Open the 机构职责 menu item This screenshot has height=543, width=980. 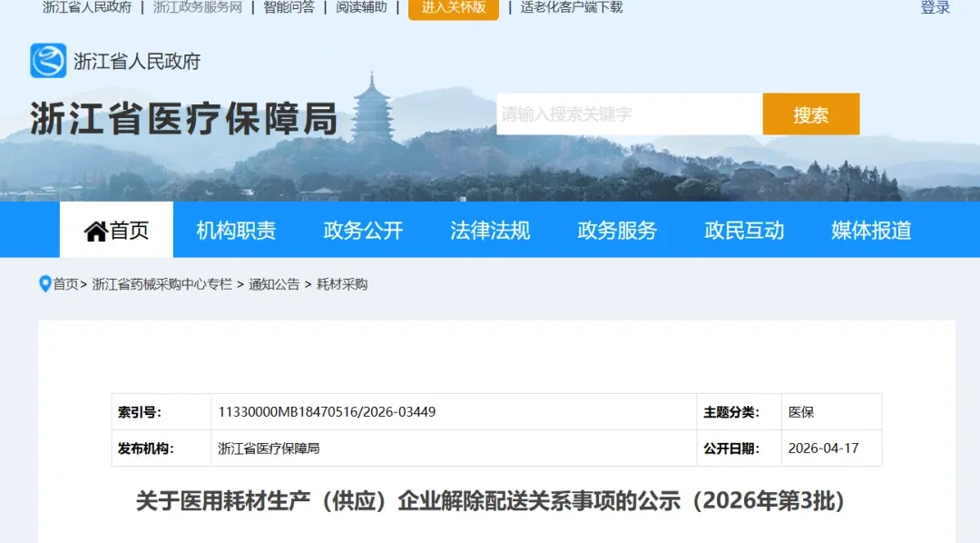[x=236, y=231]
